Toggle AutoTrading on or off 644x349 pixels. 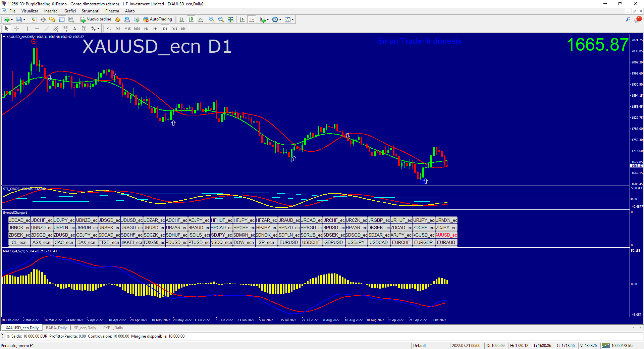click(157, 19)
